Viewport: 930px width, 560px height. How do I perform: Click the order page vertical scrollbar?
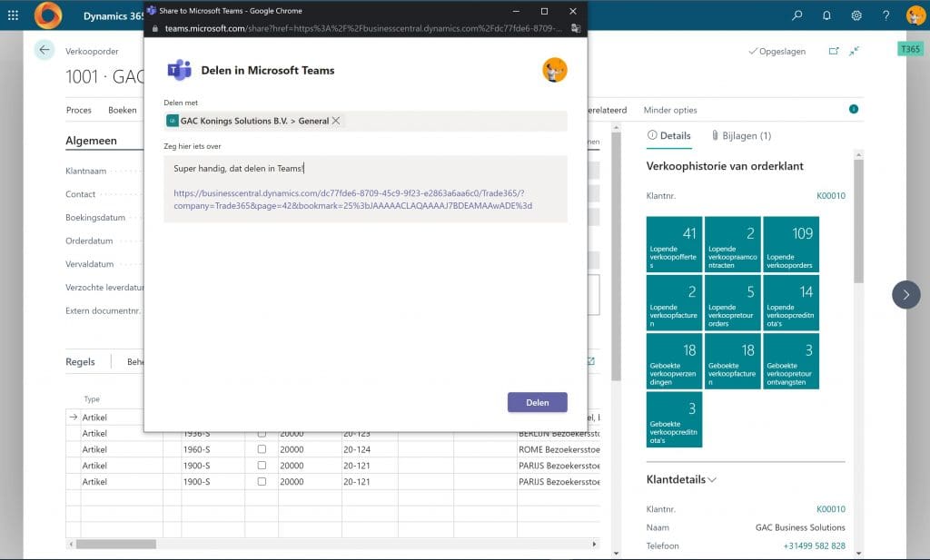(616, 255)
